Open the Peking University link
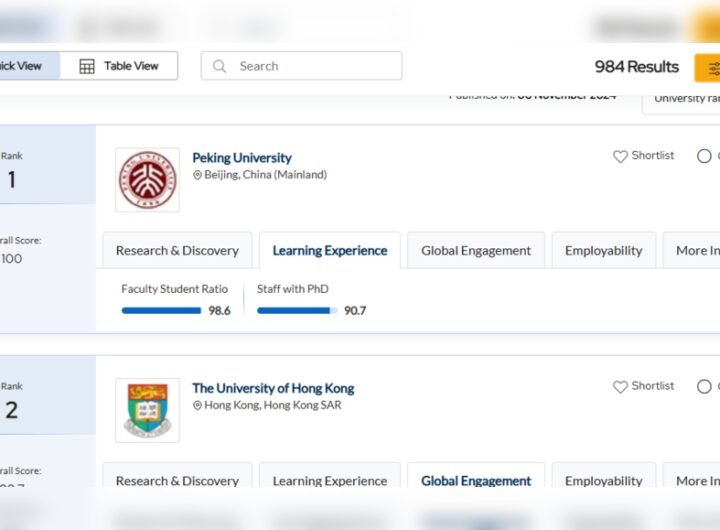Screen dimensions: 720x530 pyautogui.click(x=242, y=158)
